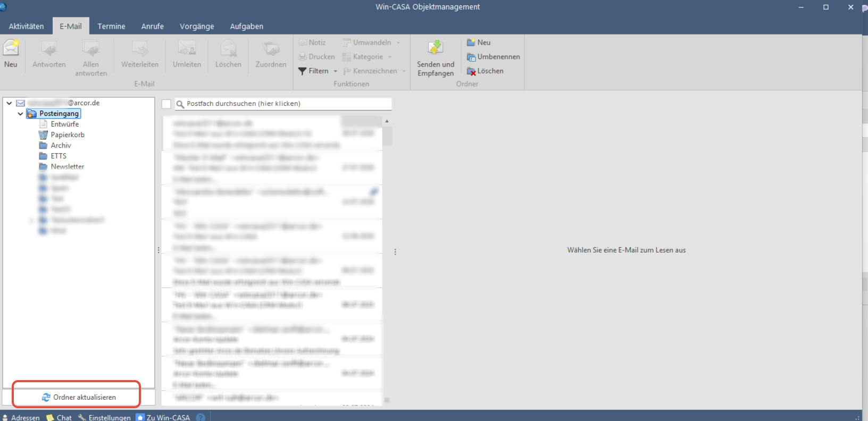868x421 pixels.
Task: Click the Weiterleiten forward icon
Action: coord(140,49)
